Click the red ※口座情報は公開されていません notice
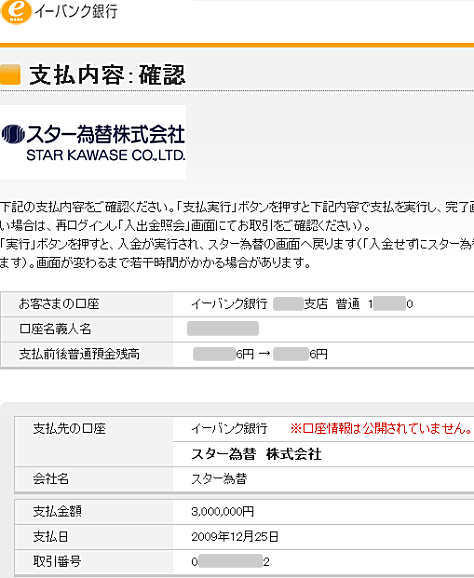The height and width of the screenshot is (578, 474). click(x=381, y=428)
